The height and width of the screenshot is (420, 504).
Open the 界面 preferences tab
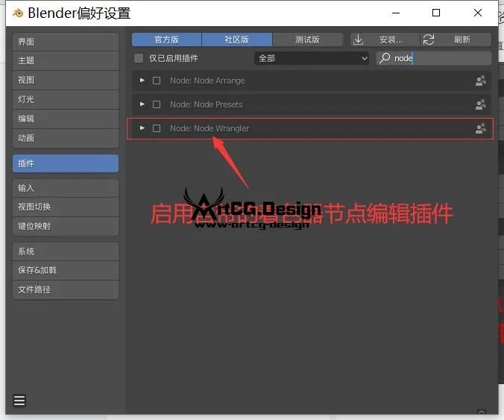coord(66,42)
